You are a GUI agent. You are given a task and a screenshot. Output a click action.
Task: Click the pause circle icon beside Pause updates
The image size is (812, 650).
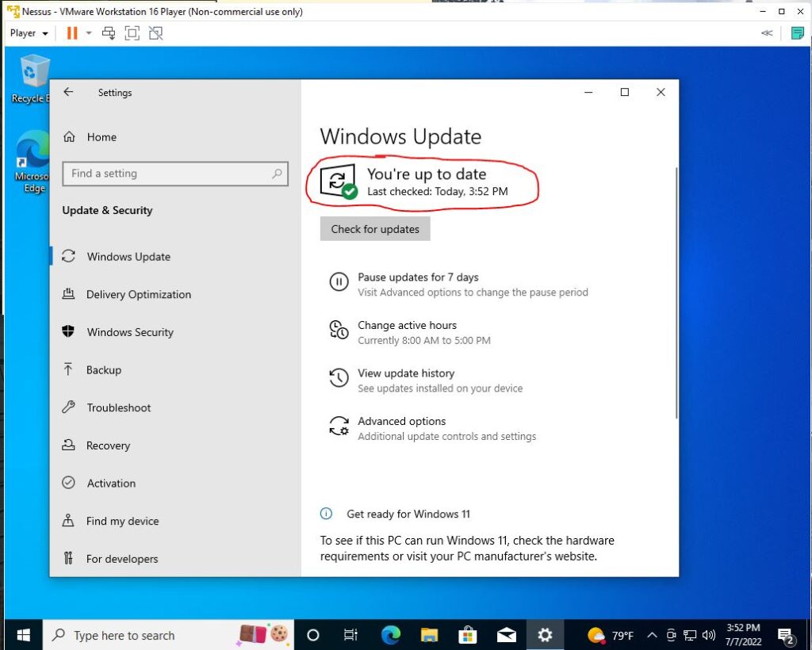tap(339, 282)
